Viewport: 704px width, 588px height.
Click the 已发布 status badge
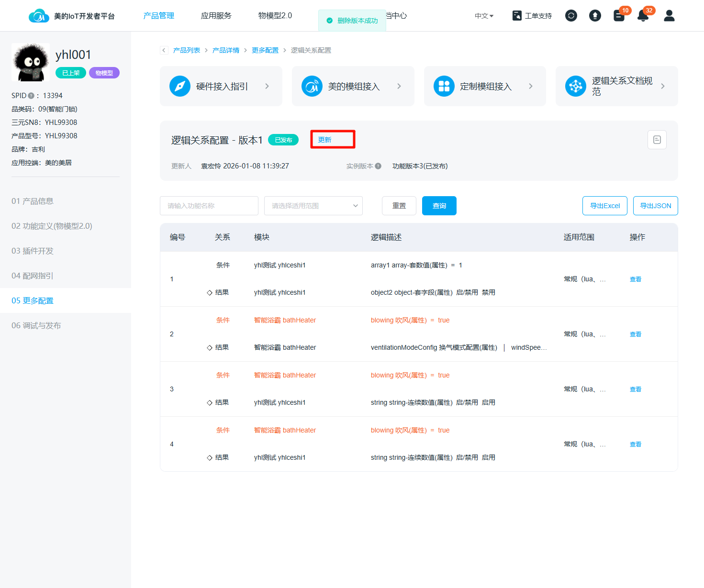(283, 140)
